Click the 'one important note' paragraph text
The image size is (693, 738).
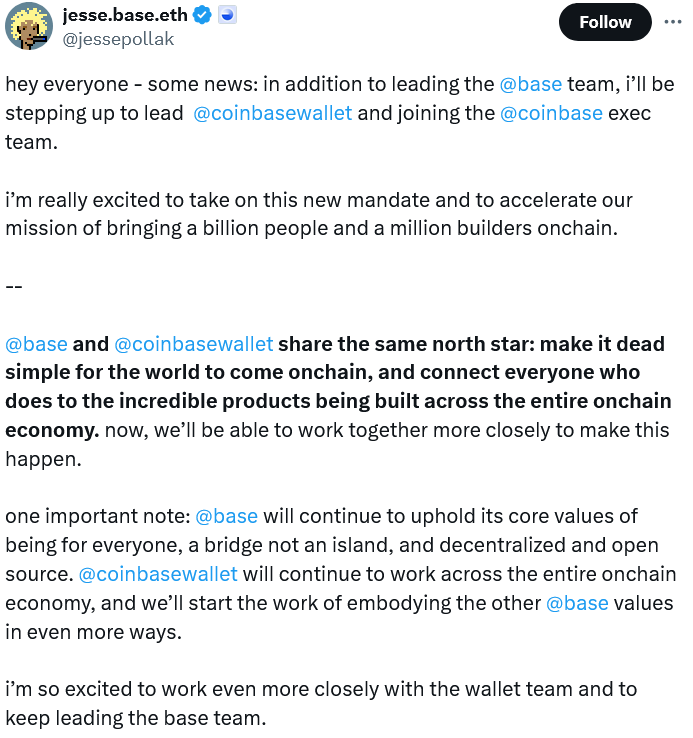(x=340, y=574)
